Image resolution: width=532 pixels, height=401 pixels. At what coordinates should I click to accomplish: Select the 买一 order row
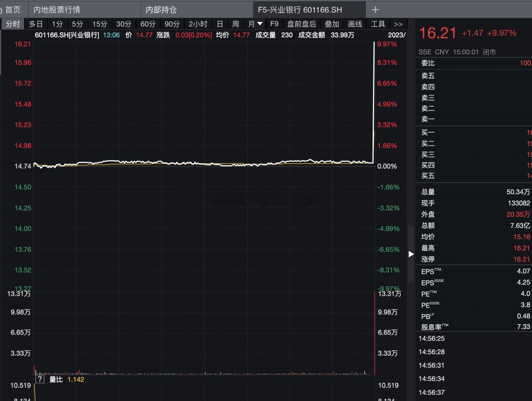pyautogui.click(x=474, y=133)
